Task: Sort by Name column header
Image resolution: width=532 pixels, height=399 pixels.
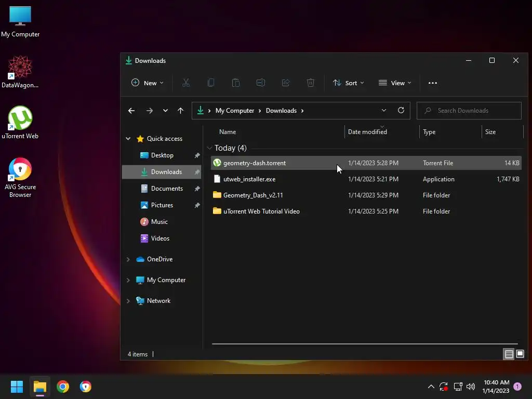Action: [x=228, y=132]
